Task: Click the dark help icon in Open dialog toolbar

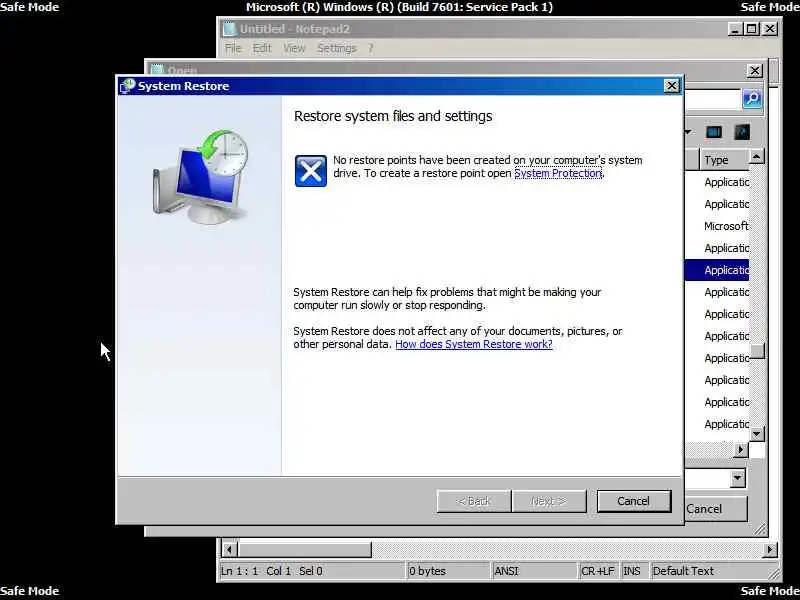Action: pos(742,132)
